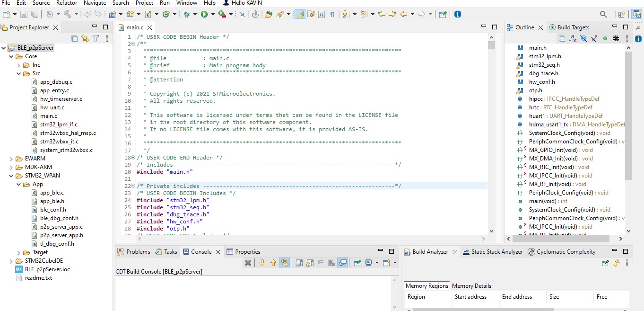This screenshot has width=644, height=311.
Task: Switch to the Memory Details tab
Action: [471, 285]
